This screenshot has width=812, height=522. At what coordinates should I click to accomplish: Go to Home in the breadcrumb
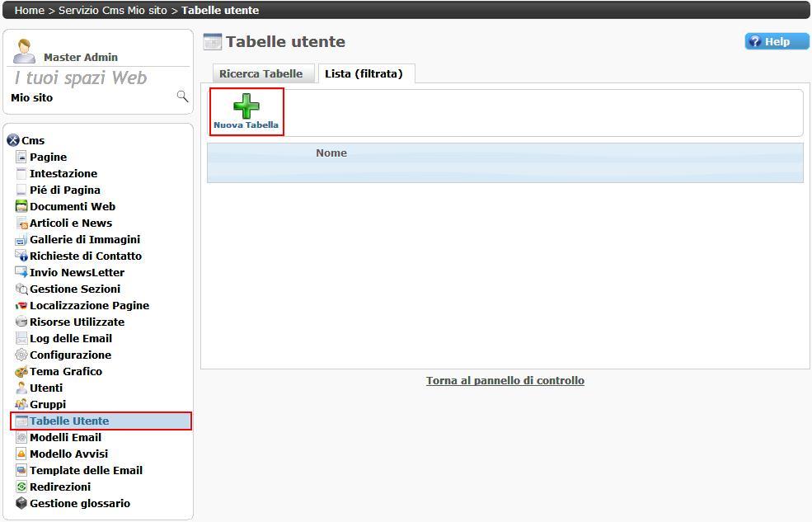tap(30, 11)
